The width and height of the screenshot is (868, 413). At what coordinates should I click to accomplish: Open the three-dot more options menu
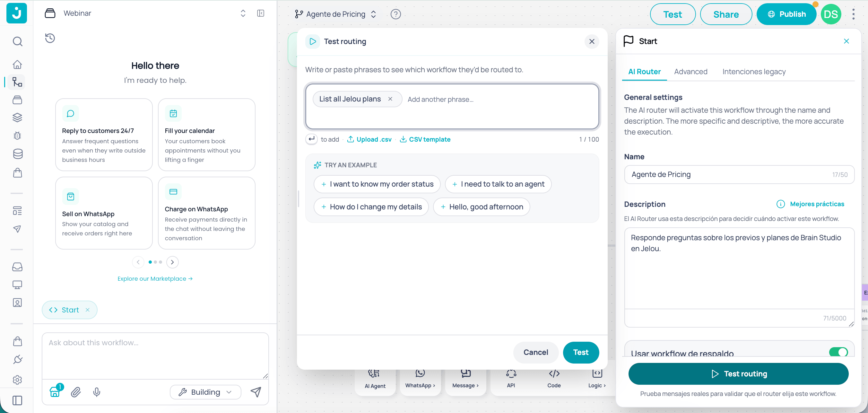pyautogui.click(x=853, y=14)
